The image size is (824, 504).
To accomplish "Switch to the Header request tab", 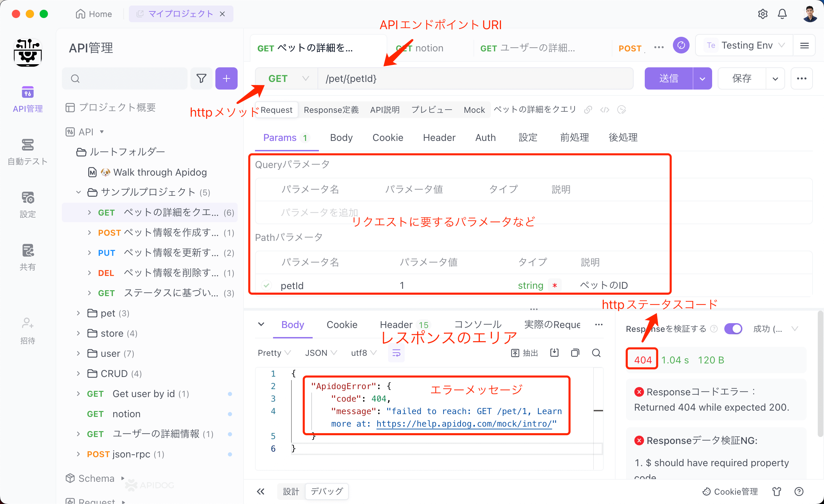I will [439, 137].
